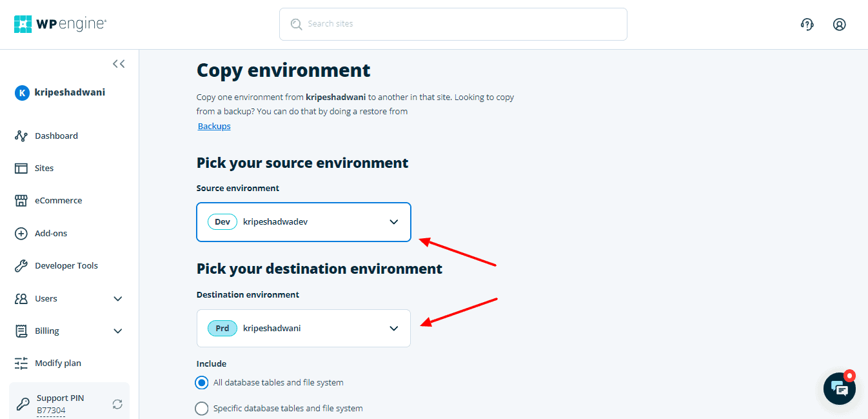Click the Search sites field
Screen dimensions: 868x419
[453, 25]
